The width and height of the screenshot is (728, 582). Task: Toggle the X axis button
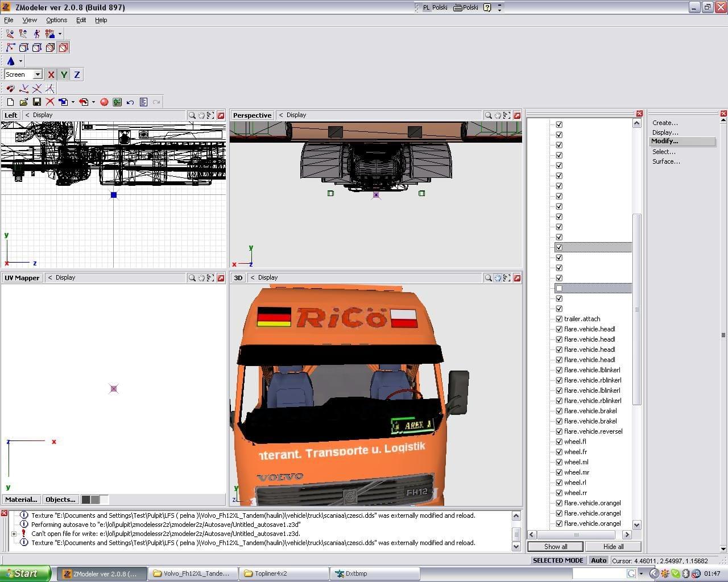[51, 74]
